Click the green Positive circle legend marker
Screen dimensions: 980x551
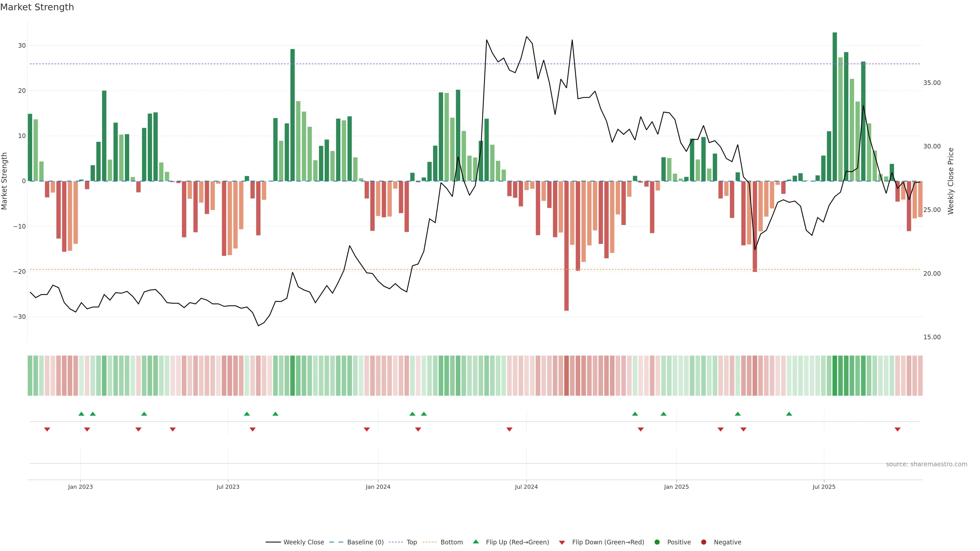pos(657,542)
